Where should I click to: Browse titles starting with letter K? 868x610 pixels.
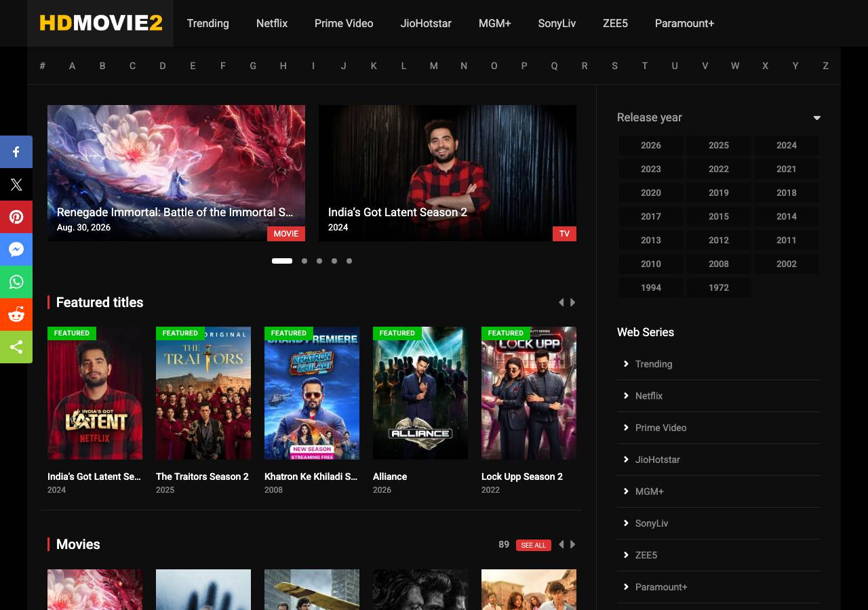point(374,66)
